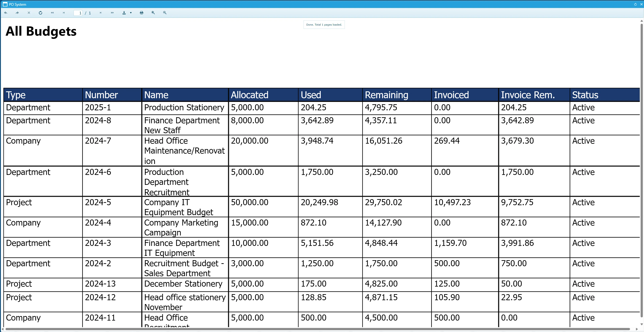Click the horizontal scrollbar right arrow
The width and height of the screenshot is (644, 332).
pyautogui.click(x=637, y=329)
